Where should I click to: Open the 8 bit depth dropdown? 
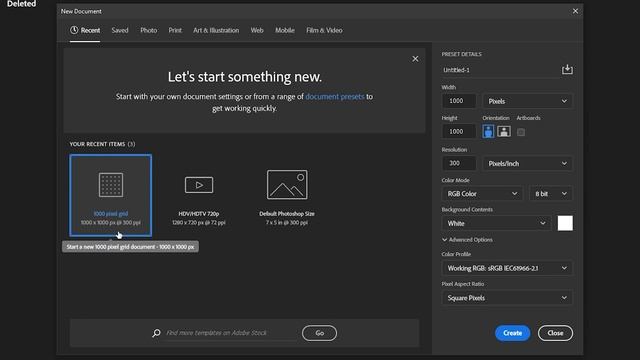point(551,193)
